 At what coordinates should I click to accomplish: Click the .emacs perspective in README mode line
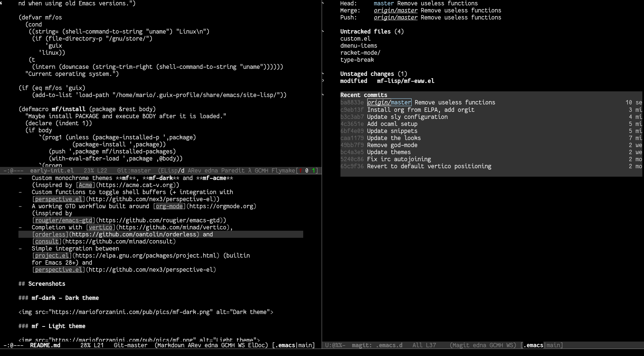point(285,345)
